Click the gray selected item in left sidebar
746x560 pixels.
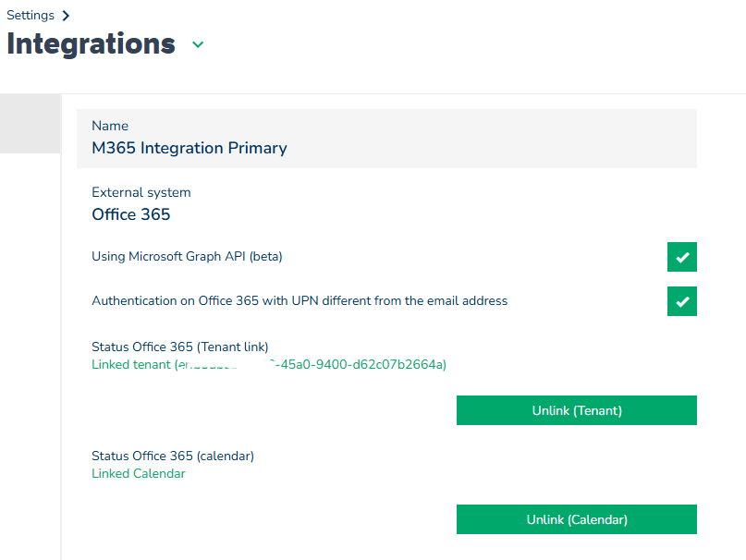(x=30, y=123)
